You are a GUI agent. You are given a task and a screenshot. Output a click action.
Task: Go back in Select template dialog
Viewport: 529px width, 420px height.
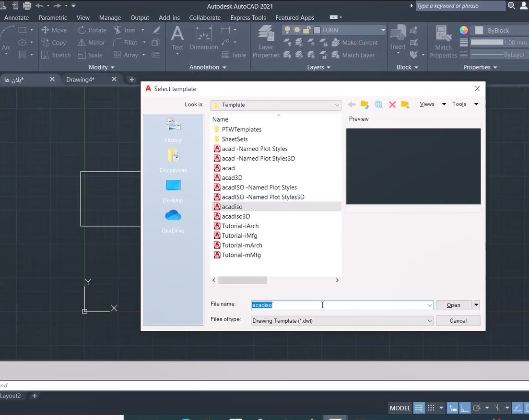tap(352, 105)
